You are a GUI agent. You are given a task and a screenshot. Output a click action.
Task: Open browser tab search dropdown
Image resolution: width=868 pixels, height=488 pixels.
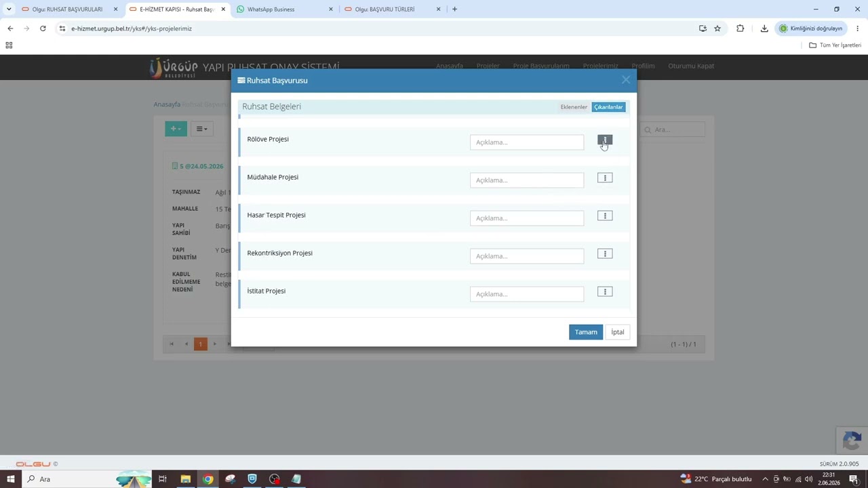coord(9,9)
